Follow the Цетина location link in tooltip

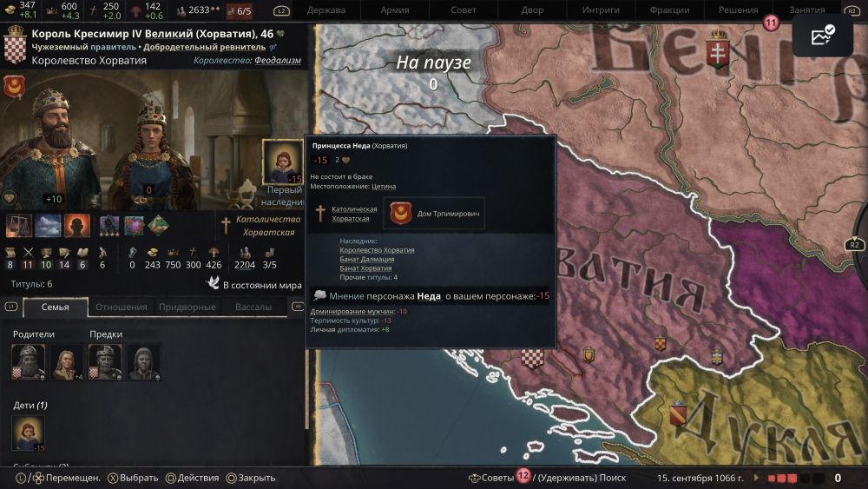(x=384, y=186)
